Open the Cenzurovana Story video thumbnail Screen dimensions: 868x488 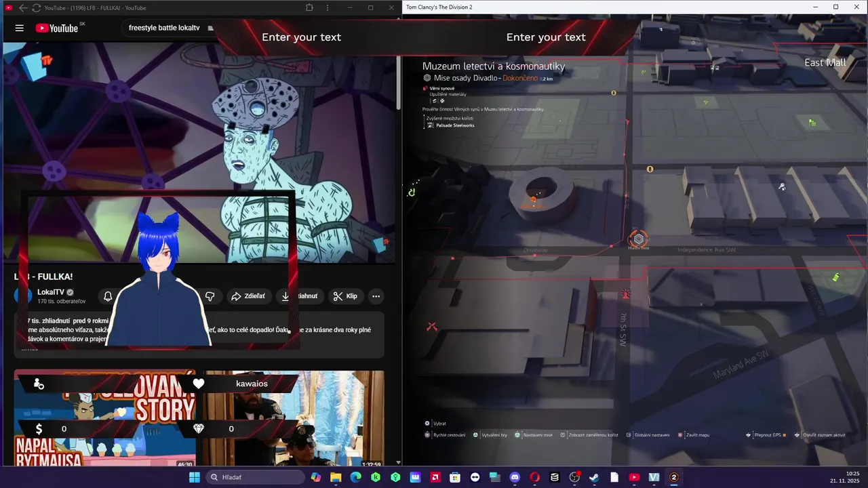coord(104,418)
